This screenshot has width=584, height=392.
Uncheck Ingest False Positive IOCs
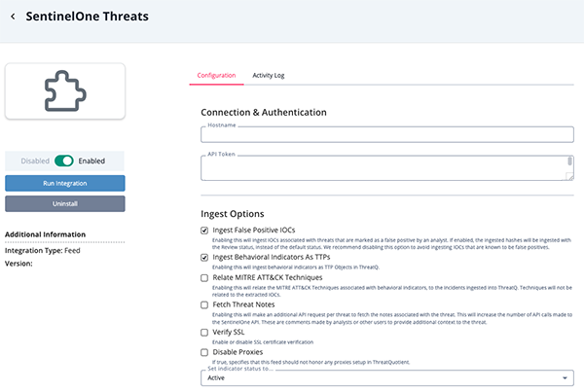pos(204,231)
